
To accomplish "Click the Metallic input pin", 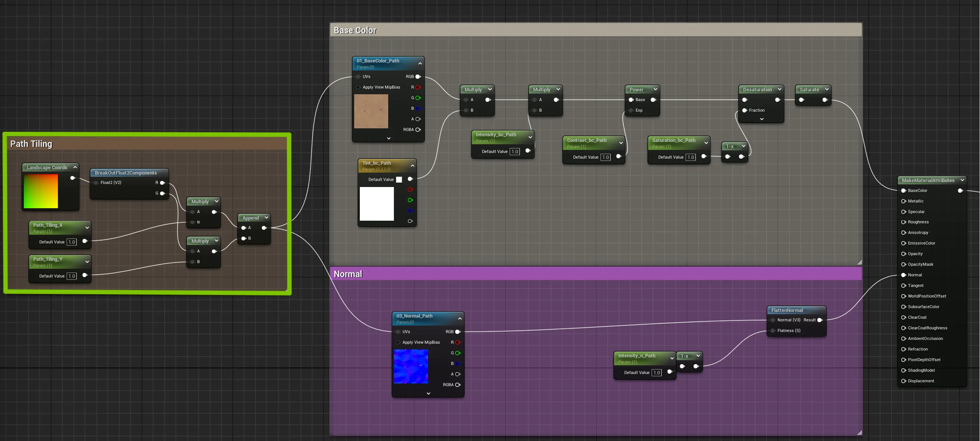I will [904, 201].
